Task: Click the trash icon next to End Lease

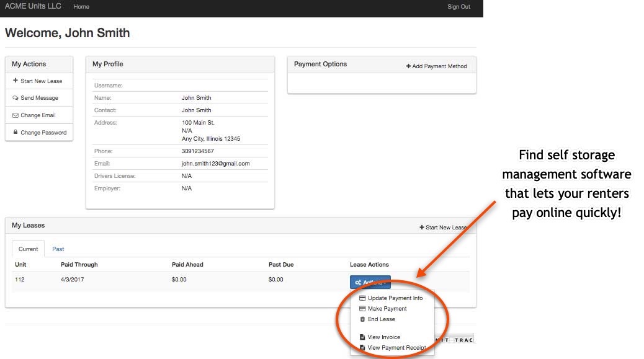Action: pyautogui.click(x=362, y=319)
